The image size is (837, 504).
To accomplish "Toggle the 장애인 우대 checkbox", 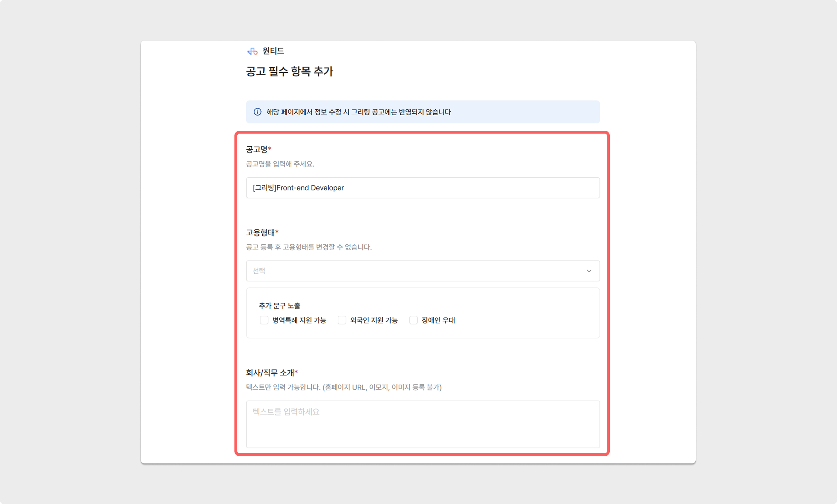I will point(413,320).
